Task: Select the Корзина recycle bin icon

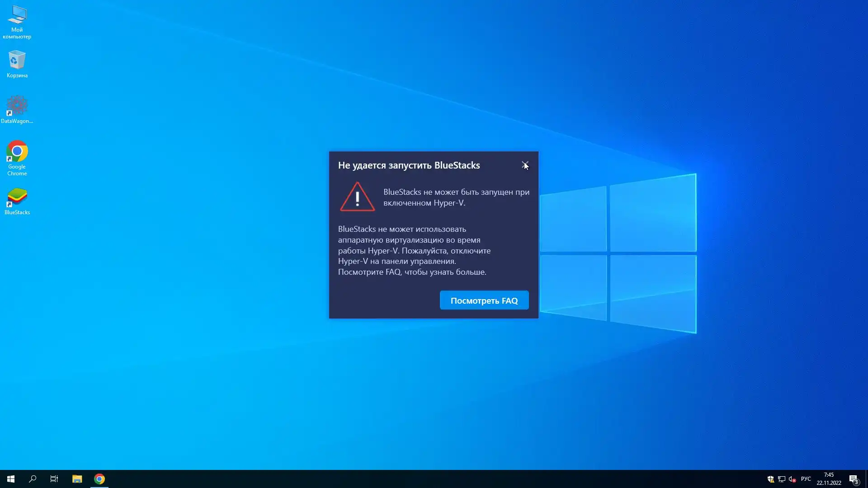Action: 17,64
